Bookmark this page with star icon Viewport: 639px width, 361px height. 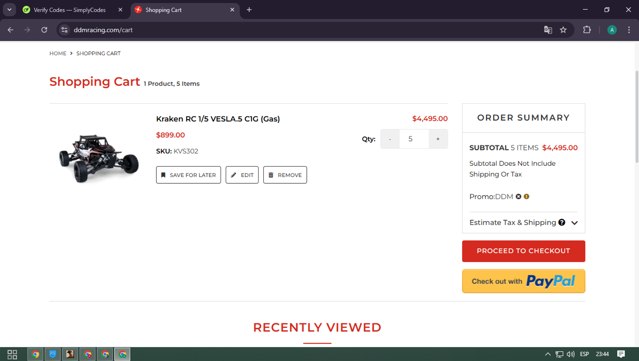pos(563,30)
